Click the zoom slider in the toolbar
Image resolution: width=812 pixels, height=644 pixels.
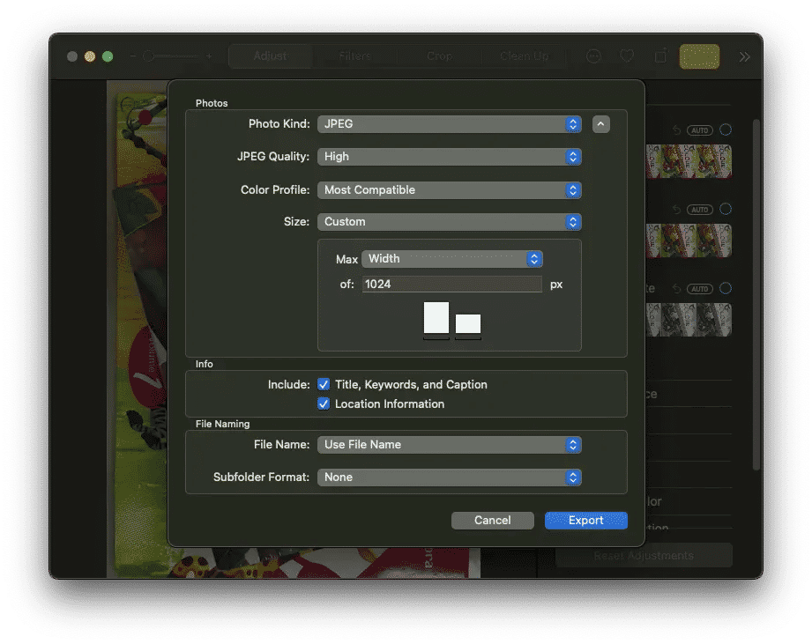pyautogui.click(x=171, y=56)
